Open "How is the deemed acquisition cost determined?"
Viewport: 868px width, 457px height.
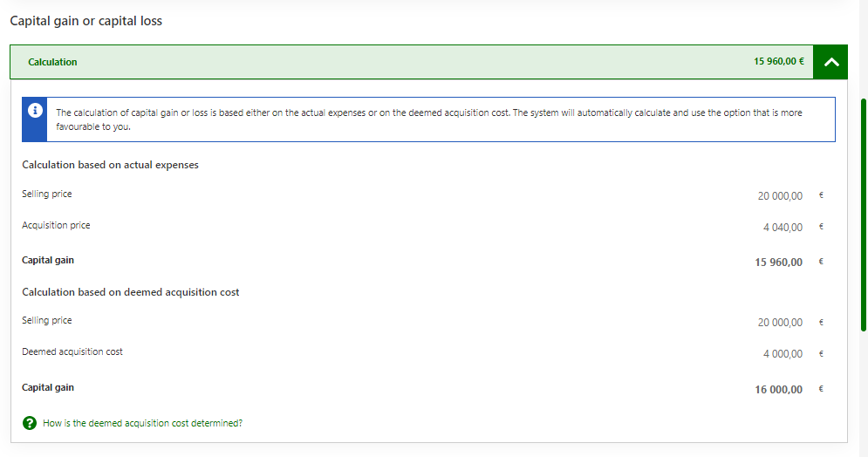tap(142, 423)
